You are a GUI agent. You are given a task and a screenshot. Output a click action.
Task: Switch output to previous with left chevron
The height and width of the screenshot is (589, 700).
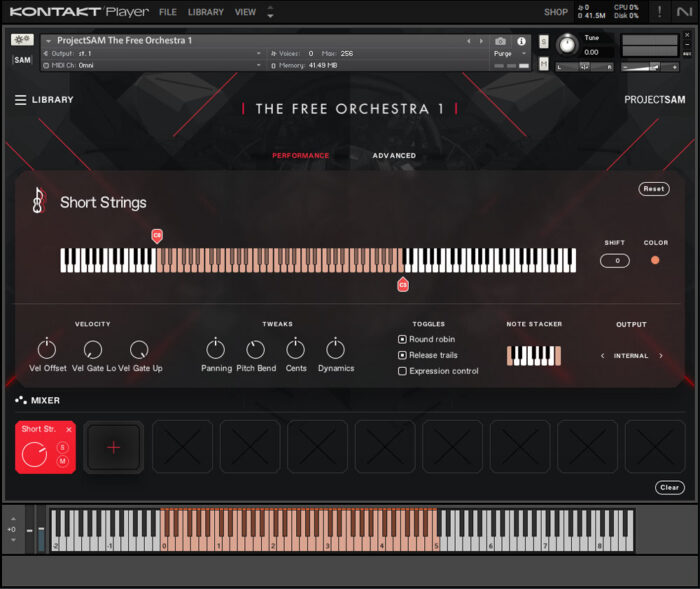pos(603,355)
